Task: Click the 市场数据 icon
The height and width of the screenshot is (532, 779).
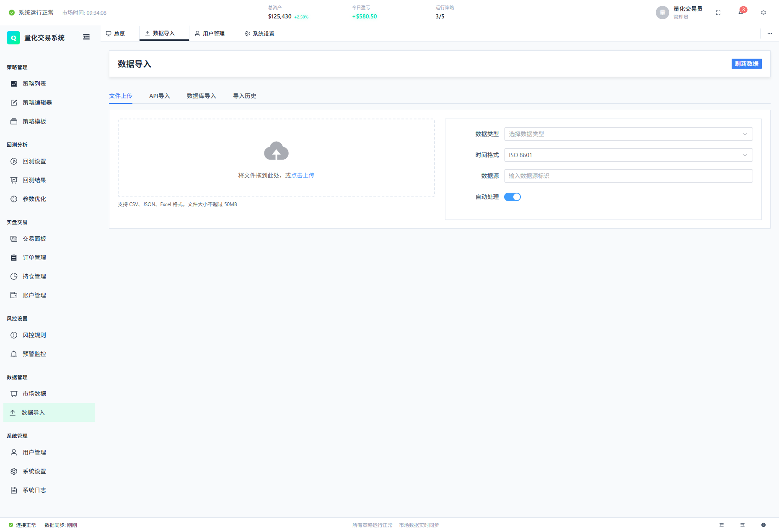Action: pos(14,394)
